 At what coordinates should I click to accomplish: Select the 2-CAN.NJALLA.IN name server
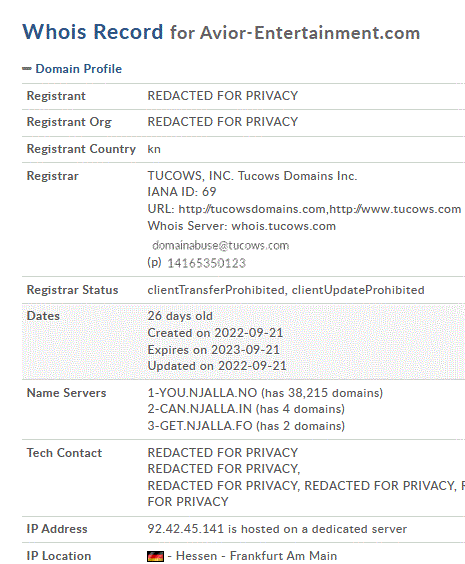pyautogui.click(x=200, y=409)
